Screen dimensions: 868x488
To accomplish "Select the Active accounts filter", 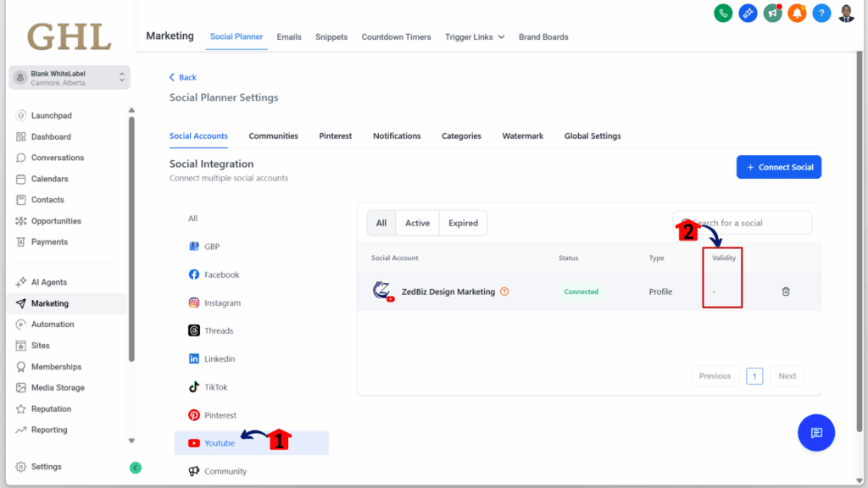I will 417,222.
